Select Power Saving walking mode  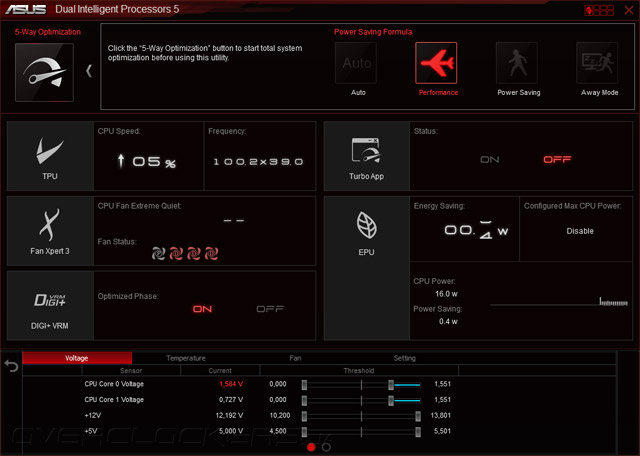point(517,63)
